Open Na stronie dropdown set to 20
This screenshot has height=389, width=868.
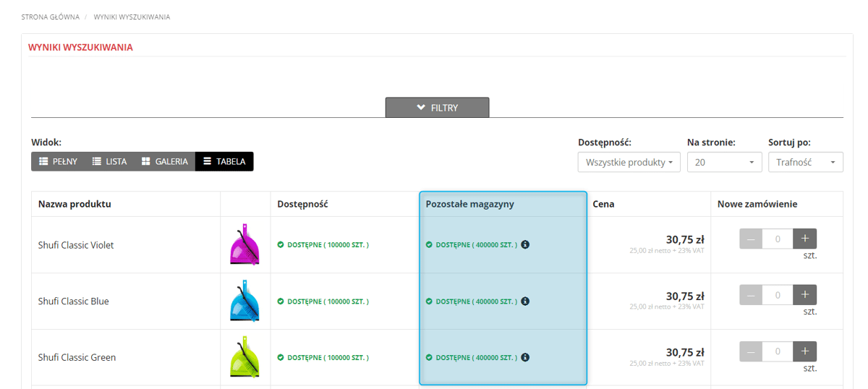coord(725,162)
